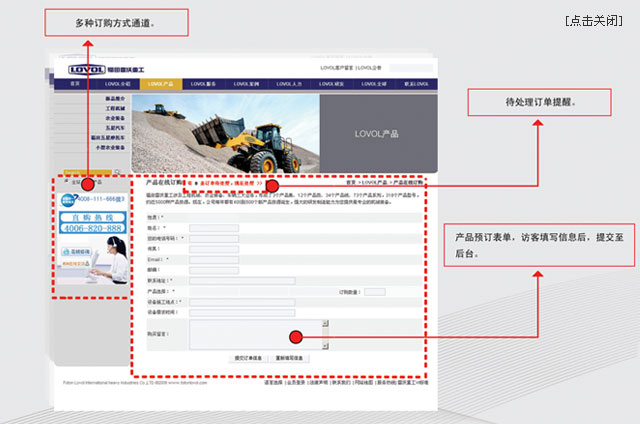Open the red pending orders reminder link
The width and height of the screenshot is (640, 424).
226,183
